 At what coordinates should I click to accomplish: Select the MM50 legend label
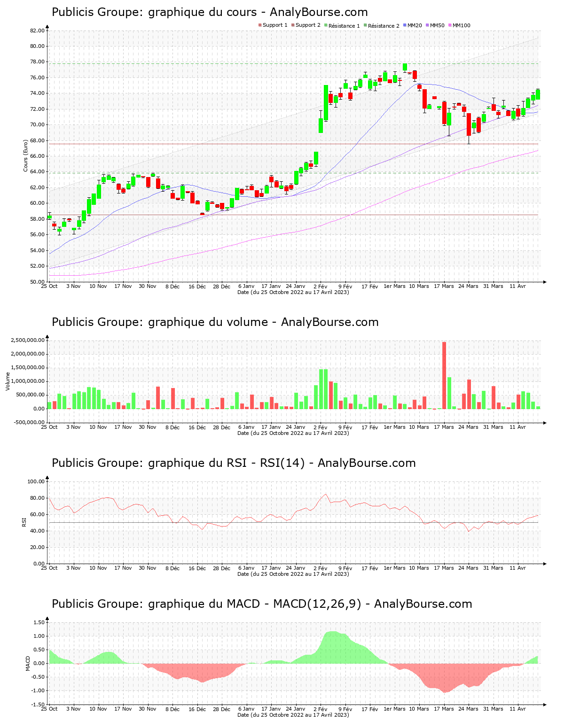click(437, 25)
